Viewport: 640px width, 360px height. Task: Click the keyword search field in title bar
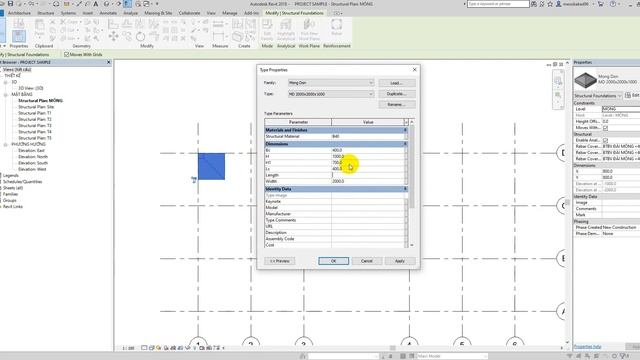pos(498,4)
